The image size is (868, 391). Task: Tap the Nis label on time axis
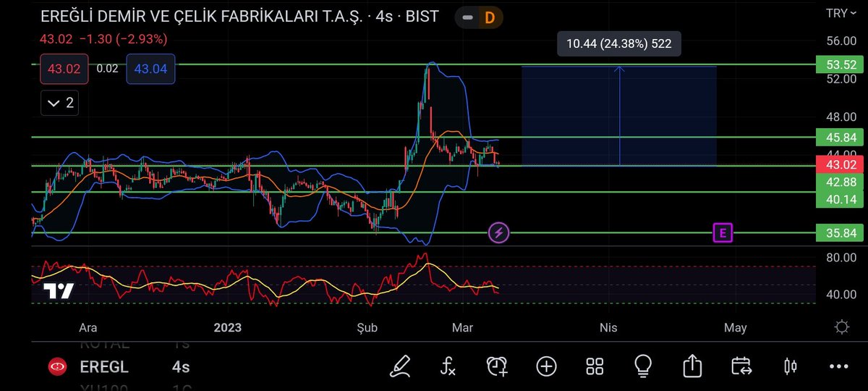pyautogui.click(x=608, y=327)
